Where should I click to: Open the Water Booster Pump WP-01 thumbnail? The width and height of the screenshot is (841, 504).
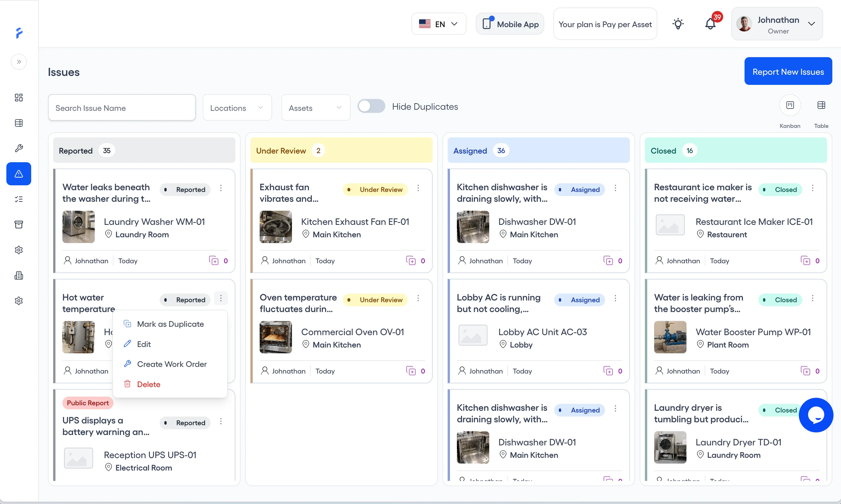coord(670,337)
